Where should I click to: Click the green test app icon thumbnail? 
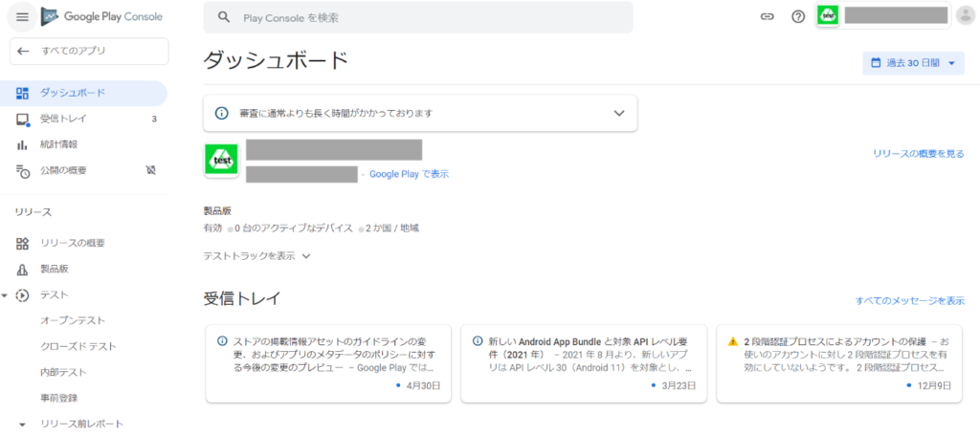221,161
